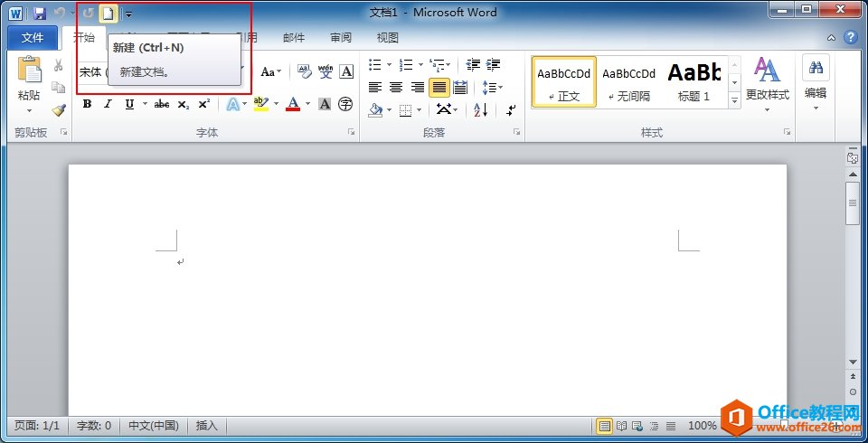Toggle the highlighted Justify alignment button
Viewport: 868px width, 443px height.
(439, 88)
